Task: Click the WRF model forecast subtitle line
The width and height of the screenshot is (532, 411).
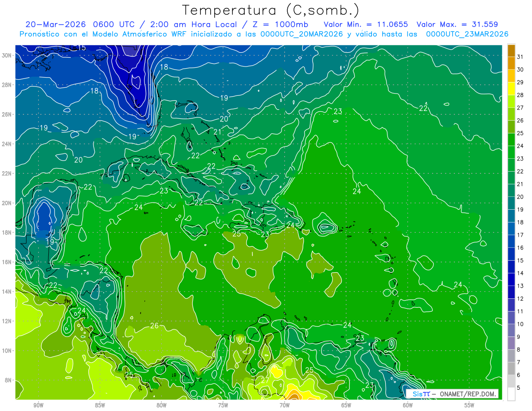Action: pyautogui.click(x=264, y=34)
